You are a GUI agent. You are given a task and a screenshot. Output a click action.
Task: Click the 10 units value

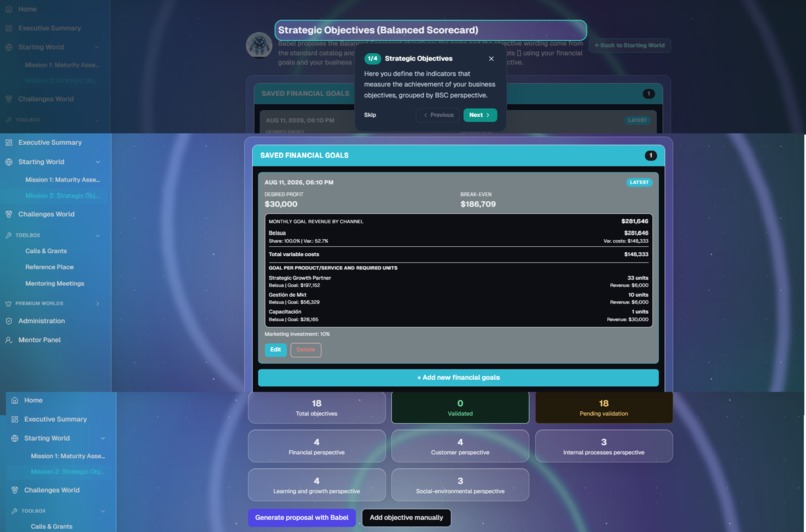(638, 295)
